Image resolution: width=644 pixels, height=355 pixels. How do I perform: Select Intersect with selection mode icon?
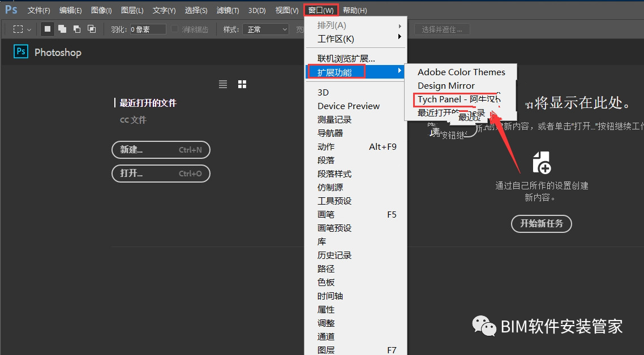[x=92, y=29]
